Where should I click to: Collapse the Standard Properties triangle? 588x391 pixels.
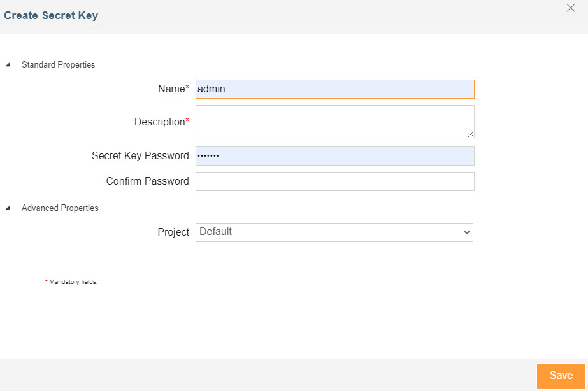tap(8, 64)
